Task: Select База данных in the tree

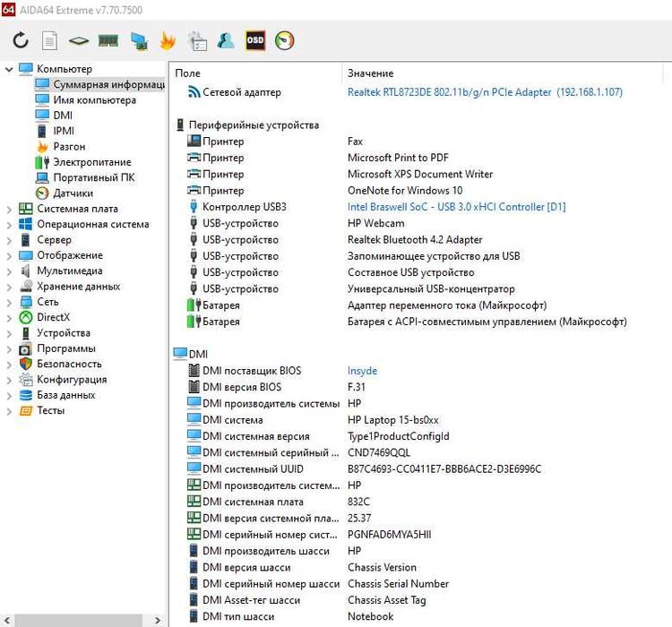Action: point(66,395)
